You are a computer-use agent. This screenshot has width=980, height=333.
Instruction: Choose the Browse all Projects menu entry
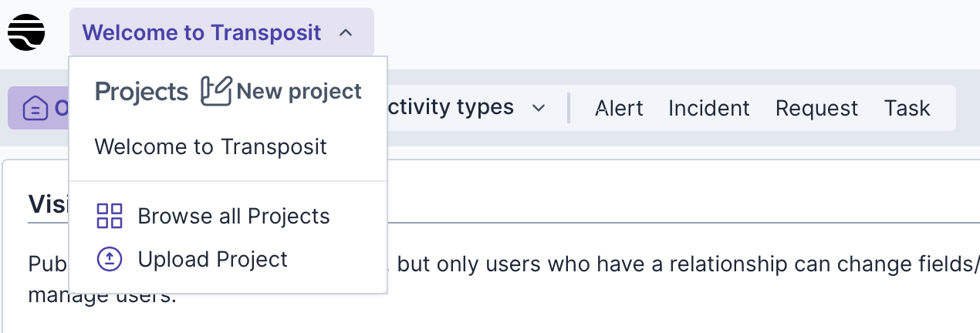pos(234,217)
